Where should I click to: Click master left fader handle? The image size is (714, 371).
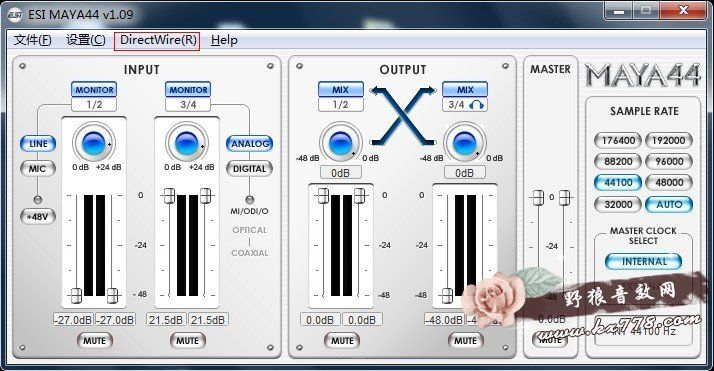pyautogui.click(x=538, y=198)
